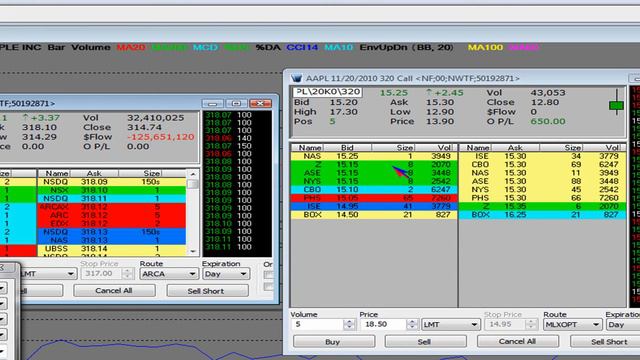The width and height of the screenshot is (640, 360).
Task: Open the Expiration Day dropdown in option window
Action: (x=623, y=324)
